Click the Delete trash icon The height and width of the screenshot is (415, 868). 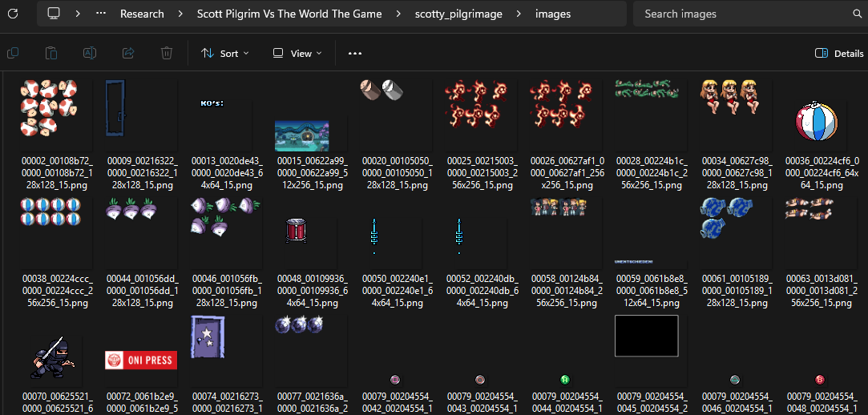click(x=167, y=53)
